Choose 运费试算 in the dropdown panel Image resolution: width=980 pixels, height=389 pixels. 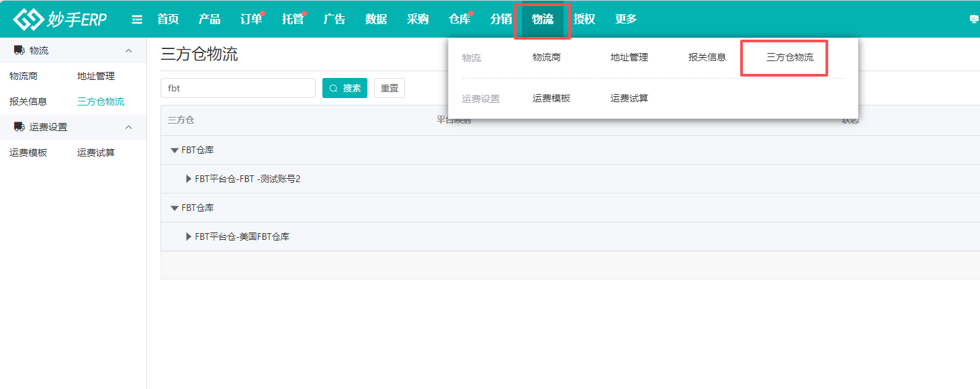click(629, 98)
